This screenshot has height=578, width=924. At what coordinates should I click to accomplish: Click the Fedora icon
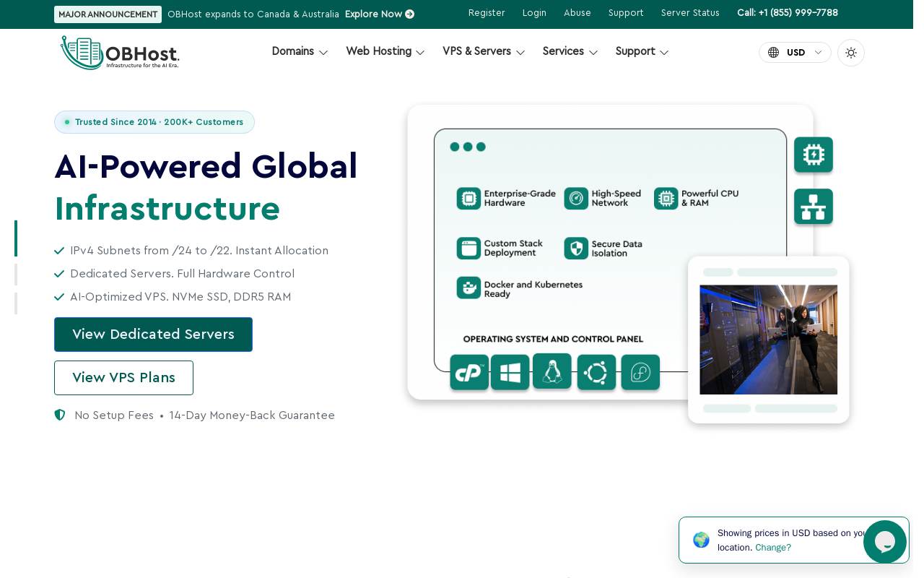tap(640, 372)
